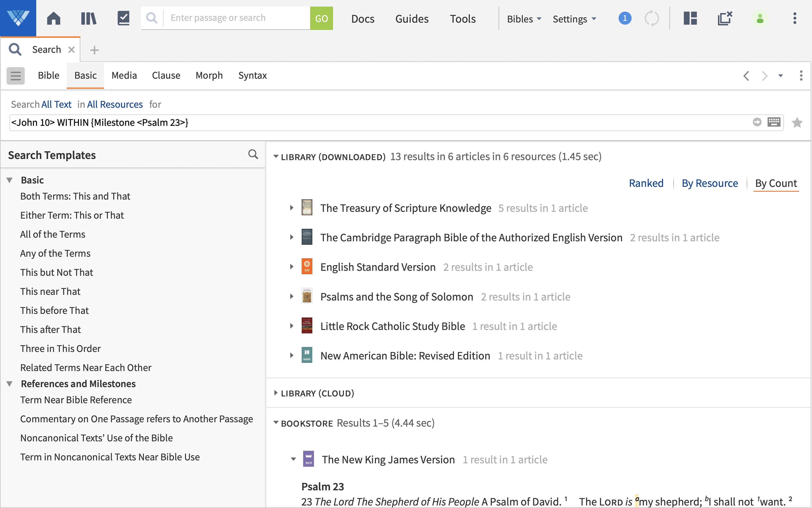Expand English Standard Version results

click(292, 267)
